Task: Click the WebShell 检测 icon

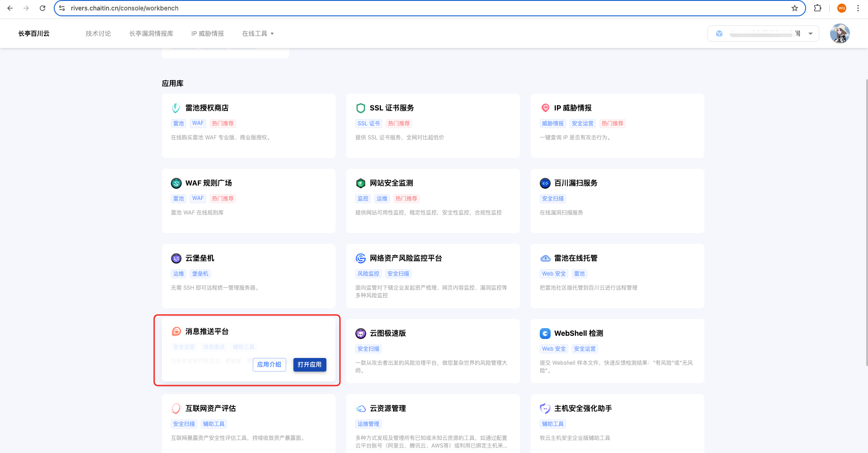Action: point(545,334)
